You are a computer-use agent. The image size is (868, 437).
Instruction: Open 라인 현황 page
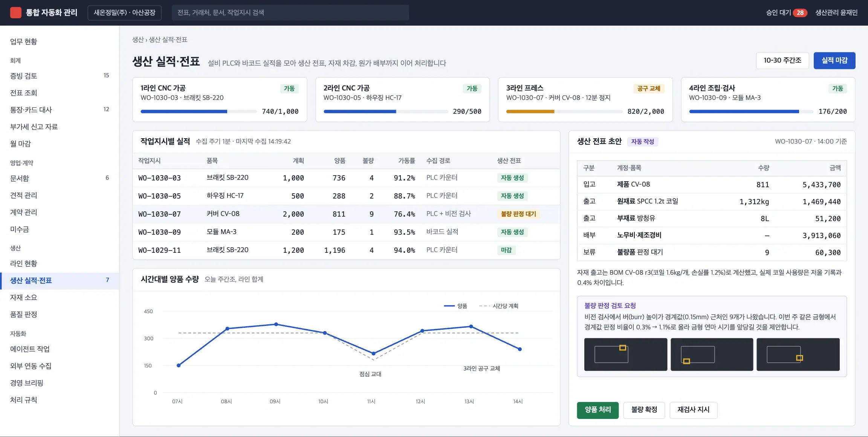pyautogui.click(x=60, y=263)
